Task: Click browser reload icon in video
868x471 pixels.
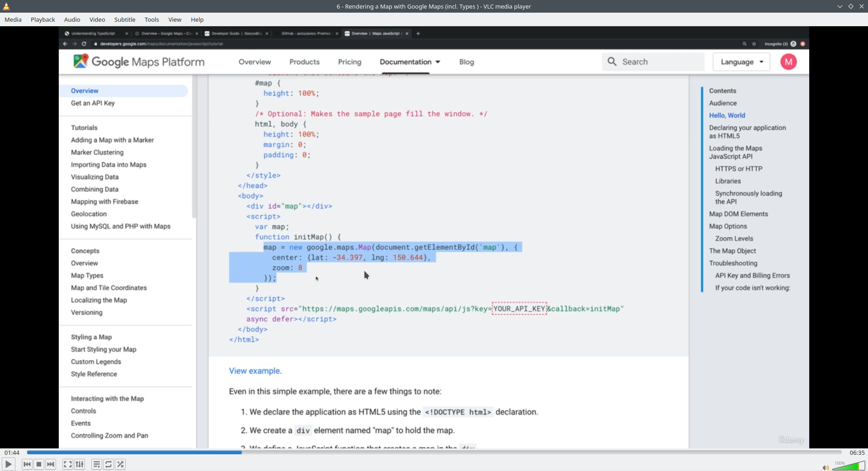Action: 84,44
